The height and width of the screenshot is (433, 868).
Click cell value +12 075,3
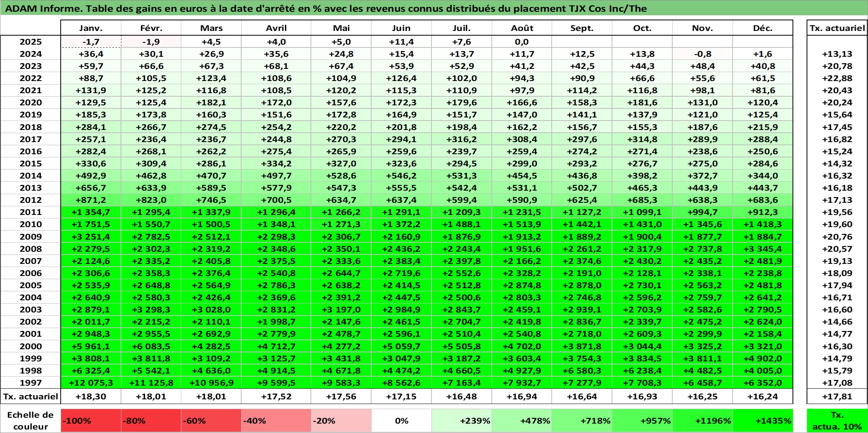91,383
